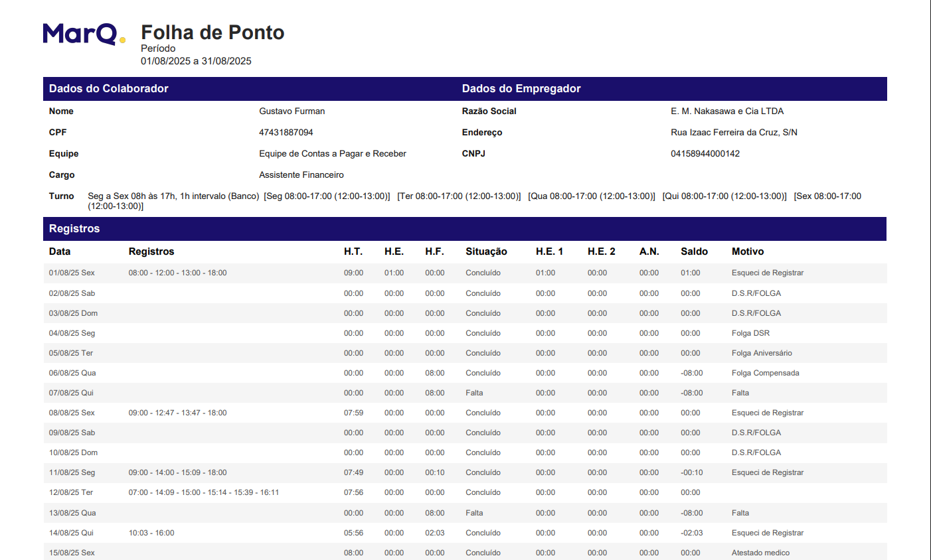931x560 pixels.
Task: Click the Motivo column header
Action: tap(748, 252)
